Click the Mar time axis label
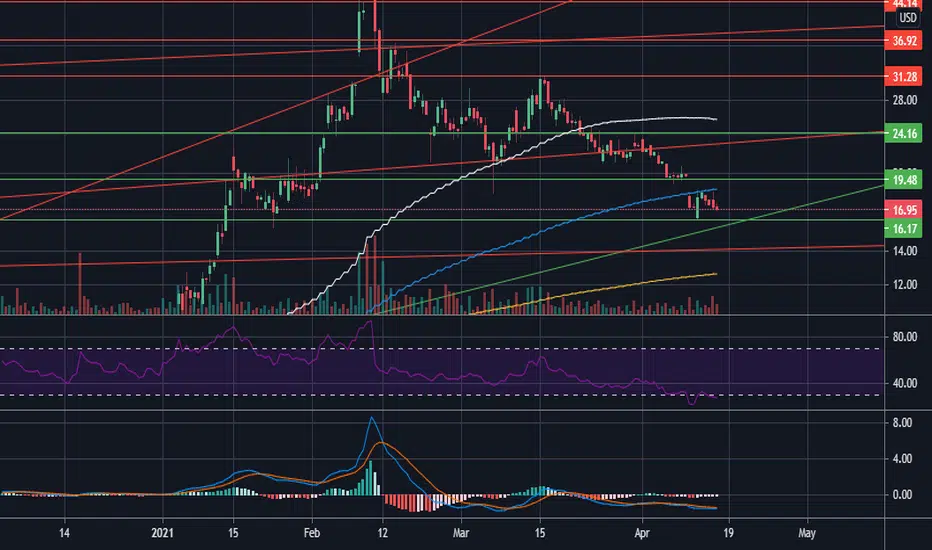Screen dimensions: 932x550 click(x=461, y=533)
